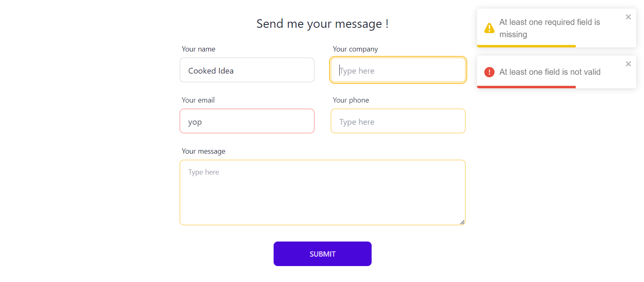This screenshot has width=644, height=282.
Task: Click the "Your email" label
Action: 198,100
